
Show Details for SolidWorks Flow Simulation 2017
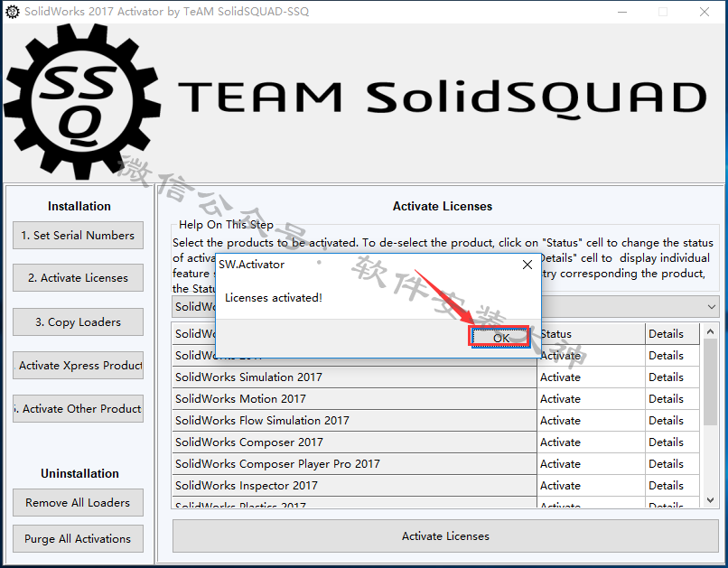click(672, 421)
